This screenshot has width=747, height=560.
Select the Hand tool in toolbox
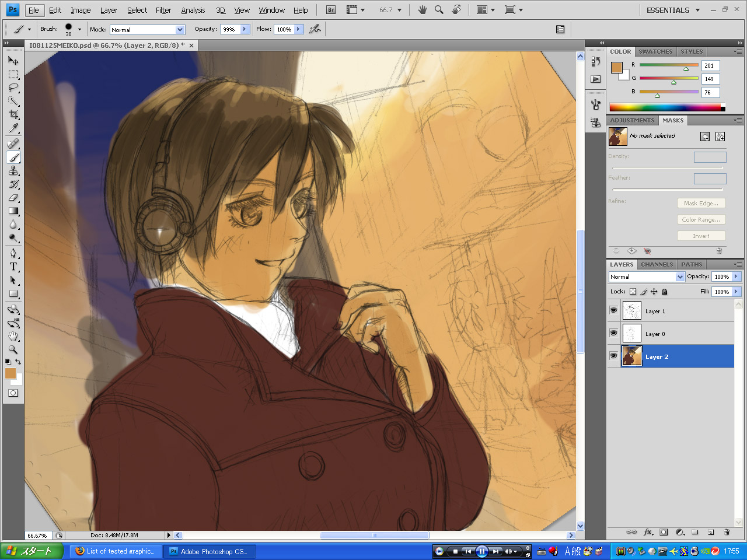point(13,336)
